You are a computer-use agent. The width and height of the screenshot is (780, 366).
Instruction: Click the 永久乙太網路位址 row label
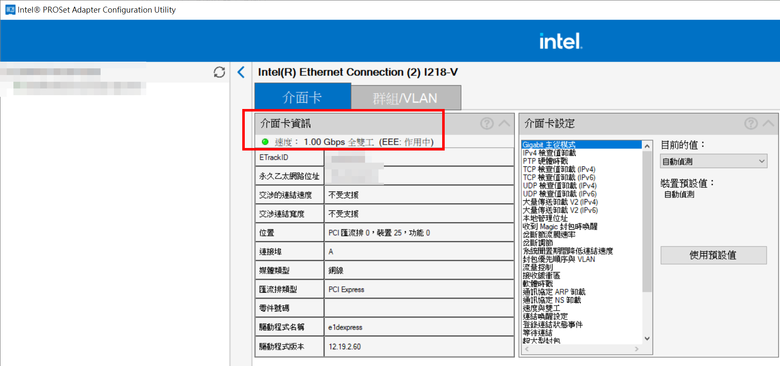[x=289, y=176]
